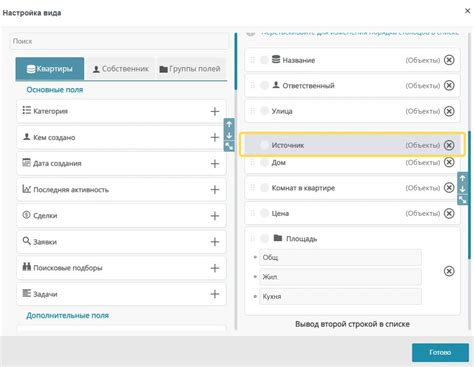
Task: Add the Задачи field with plus icon
Action: 215,294
